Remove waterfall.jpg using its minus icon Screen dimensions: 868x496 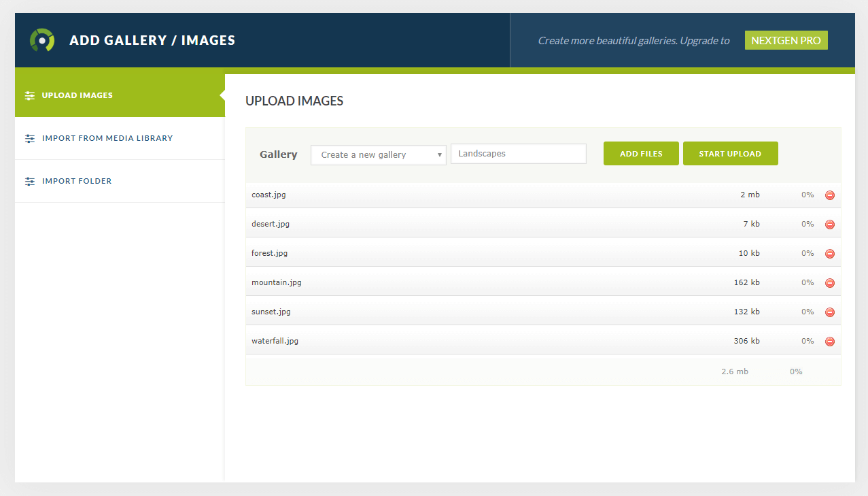pyautogui.click(x=829, y=341)
